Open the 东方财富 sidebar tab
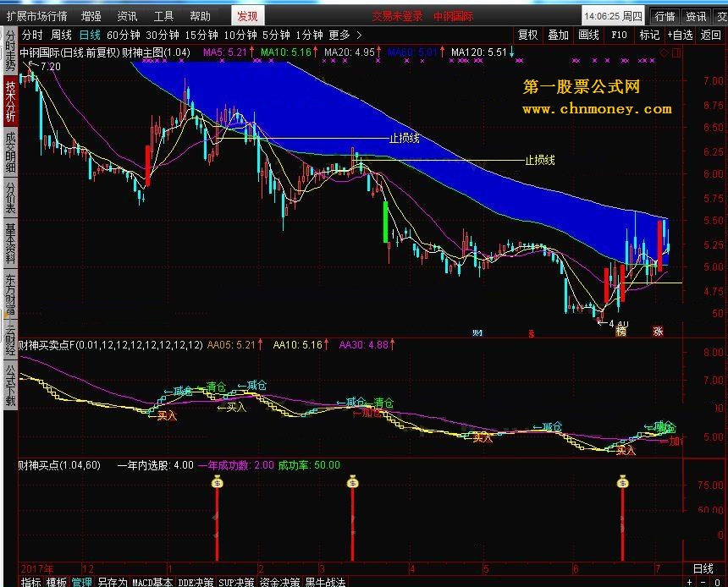 (10, 294)
